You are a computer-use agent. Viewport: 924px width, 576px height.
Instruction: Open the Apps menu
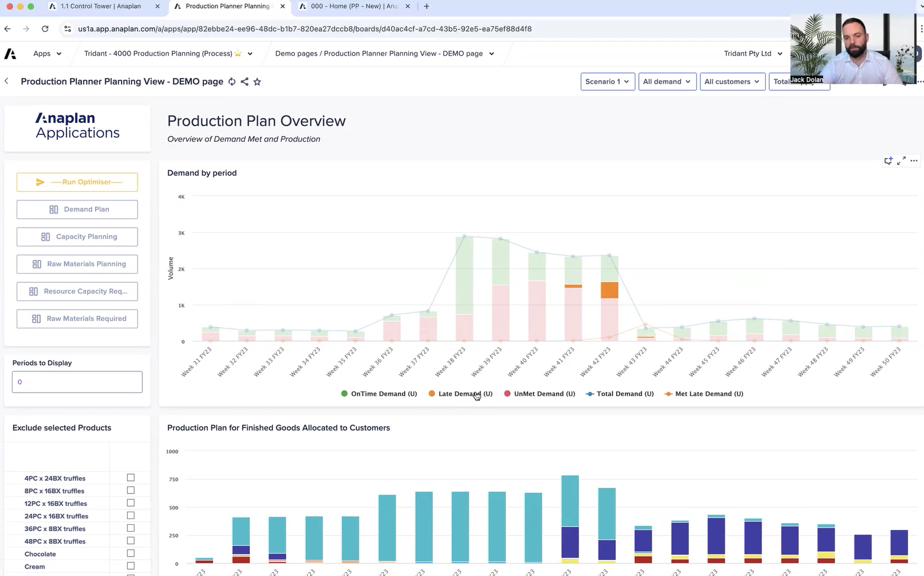[x=47, y=54]
